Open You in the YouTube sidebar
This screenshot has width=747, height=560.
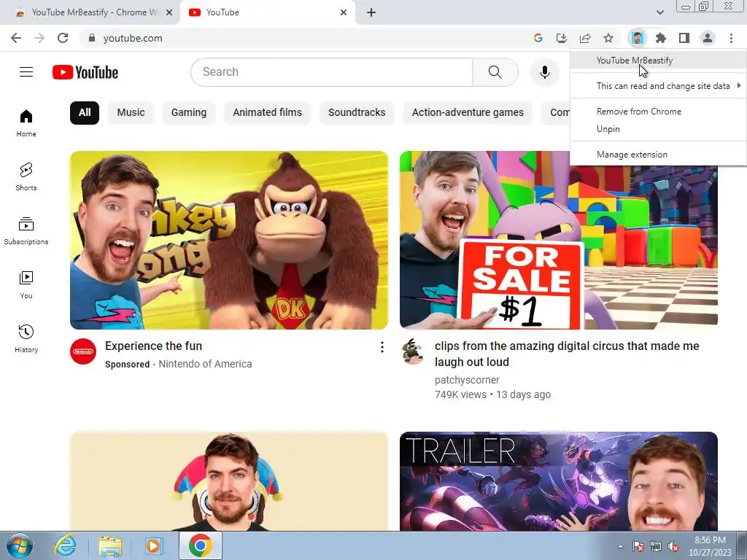26,285
